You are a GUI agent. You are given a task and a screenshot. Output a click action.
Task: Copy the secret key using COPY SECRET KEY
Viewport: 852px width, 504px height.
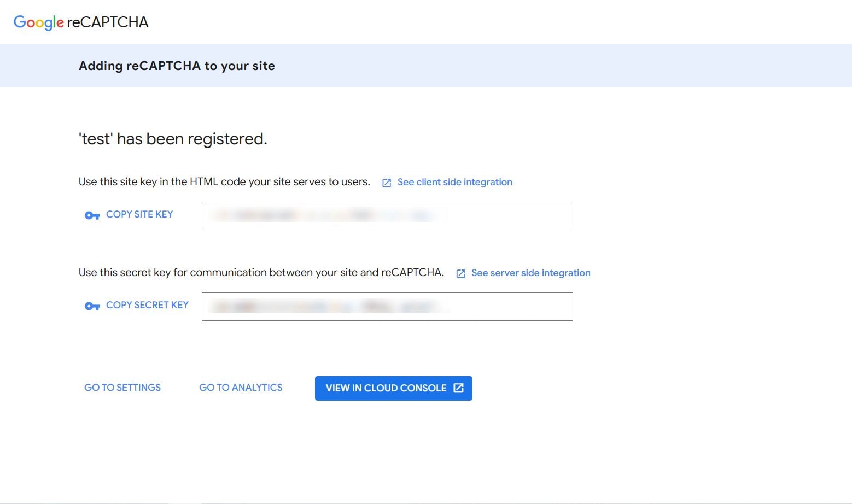click(x=147, y=305)
